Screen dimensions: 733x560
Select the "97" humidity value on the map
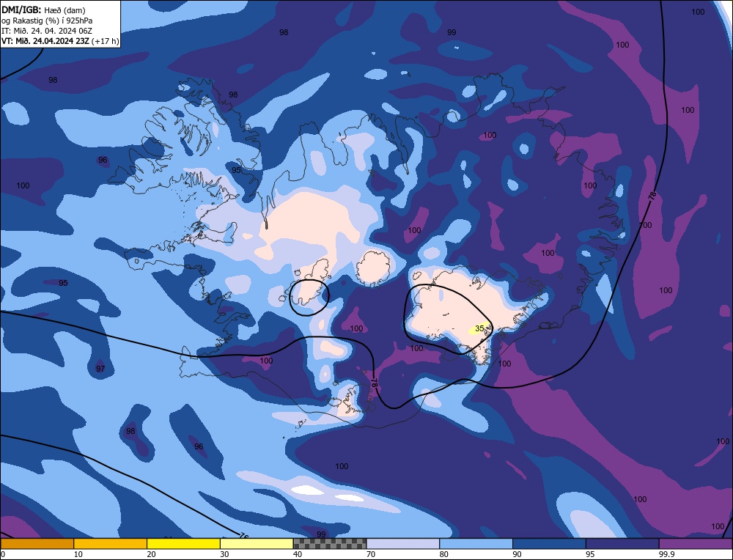[100, 369]
